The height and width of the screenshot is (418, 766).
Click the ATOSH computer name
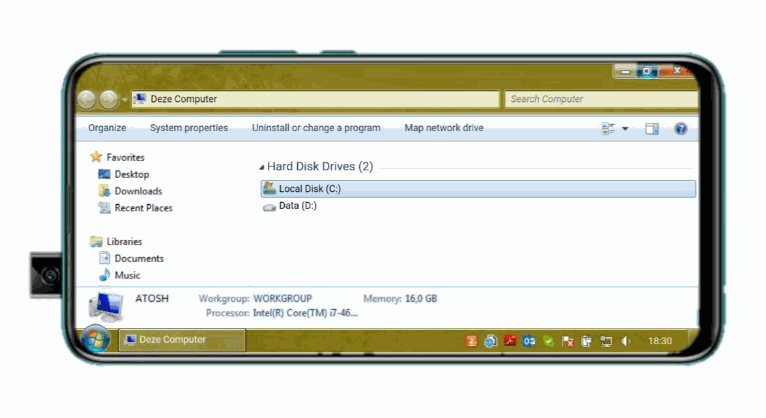point(152,298)
